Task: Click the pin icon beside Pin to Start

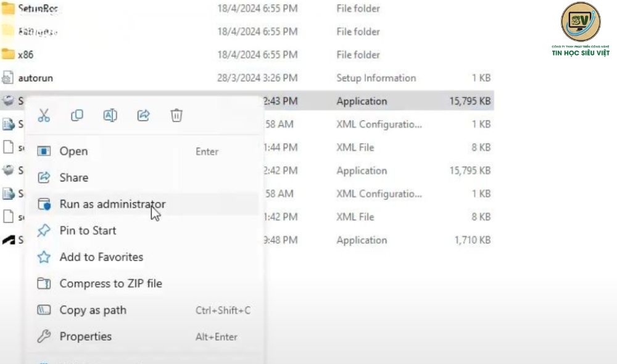Action: coord(44,230)
